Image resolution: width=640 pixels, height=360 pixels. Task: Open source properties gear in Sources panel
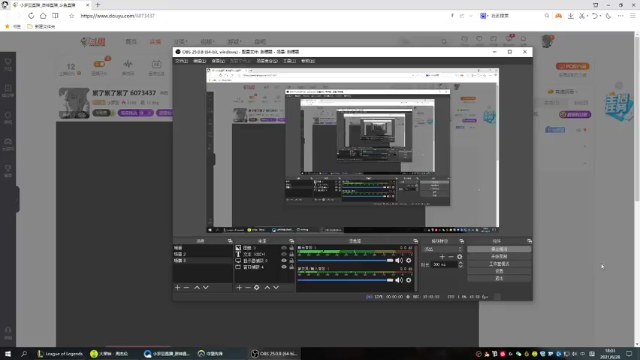257,287
